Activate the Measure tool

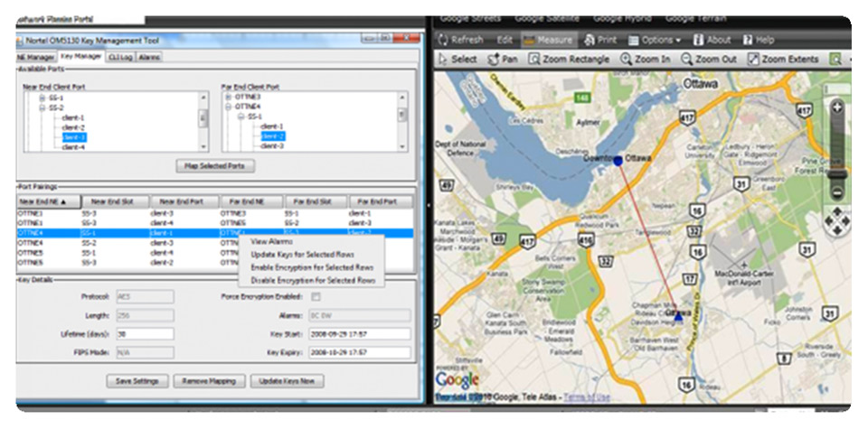(548, 40)
